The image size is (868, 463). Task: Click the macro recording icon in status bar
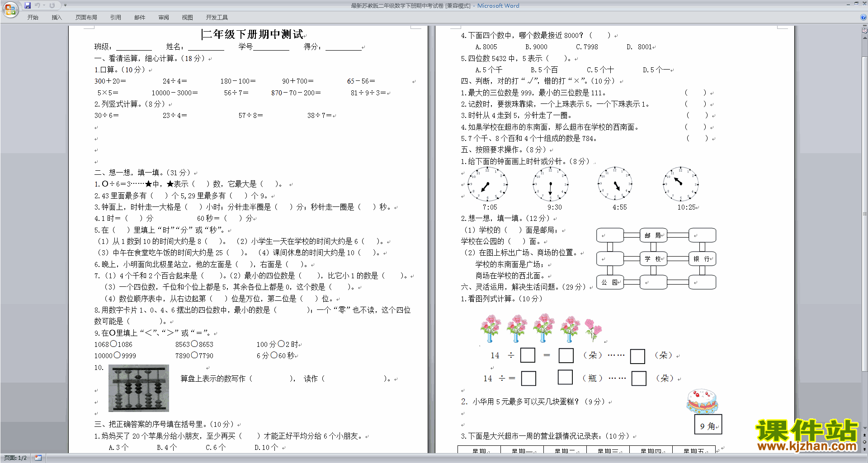click(x=38, y=458)
